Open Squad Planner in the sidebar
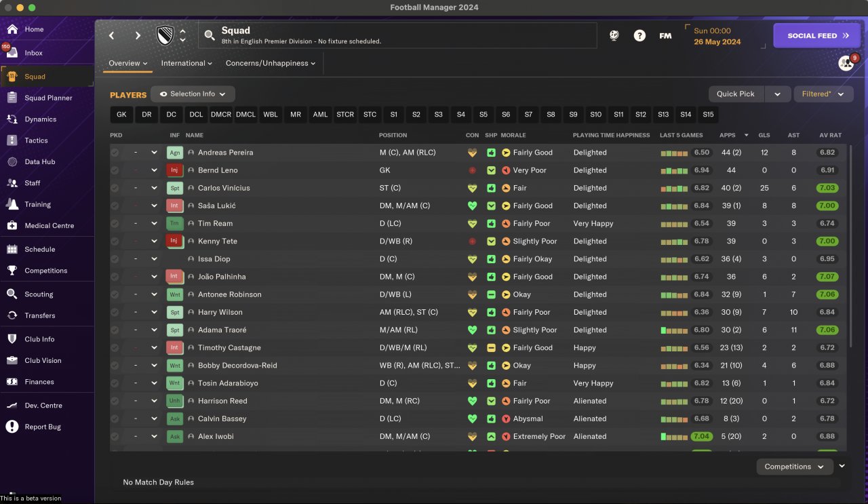The height and width of the screenshot is (504, 868). [x=47, y=98]
